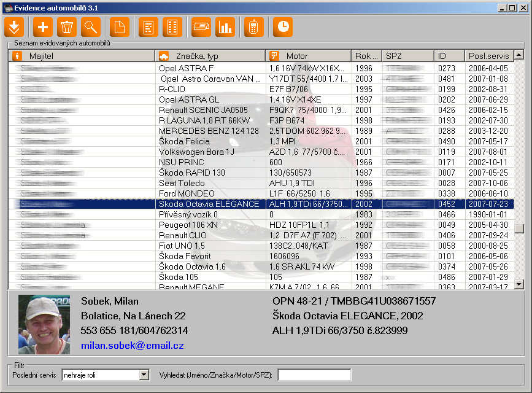
Task: Open the text list report icon
Action: pos(148,27)
